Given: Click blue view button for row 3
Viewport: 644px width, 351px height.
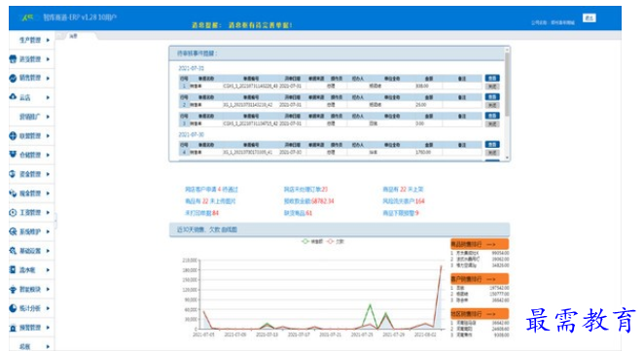Looking at the screenshot, I should point(492,116).
